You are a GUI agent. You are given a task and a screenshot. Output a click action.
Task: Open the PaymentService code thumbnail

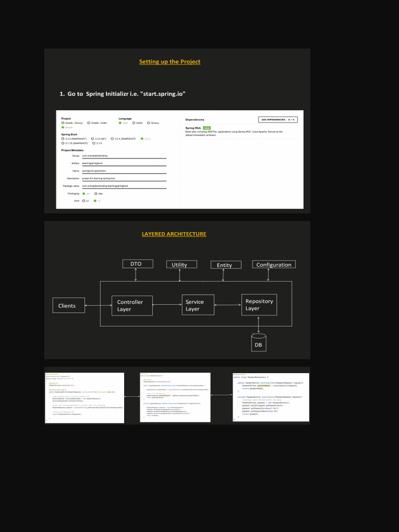pyautogui.click(x=175, y=397)
